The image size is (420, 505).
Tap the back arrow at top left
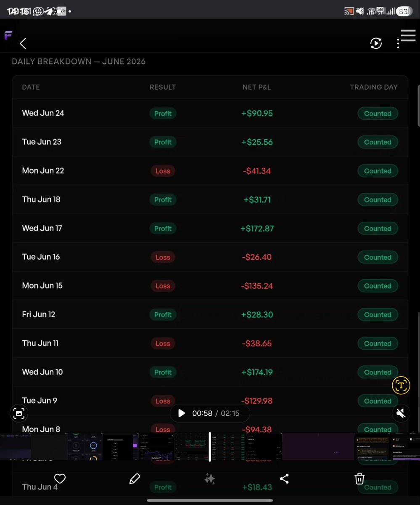[23, 43]
